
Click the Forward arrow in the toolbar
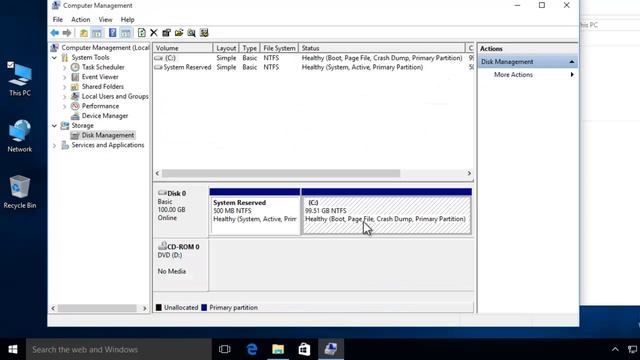coord(67,33)
